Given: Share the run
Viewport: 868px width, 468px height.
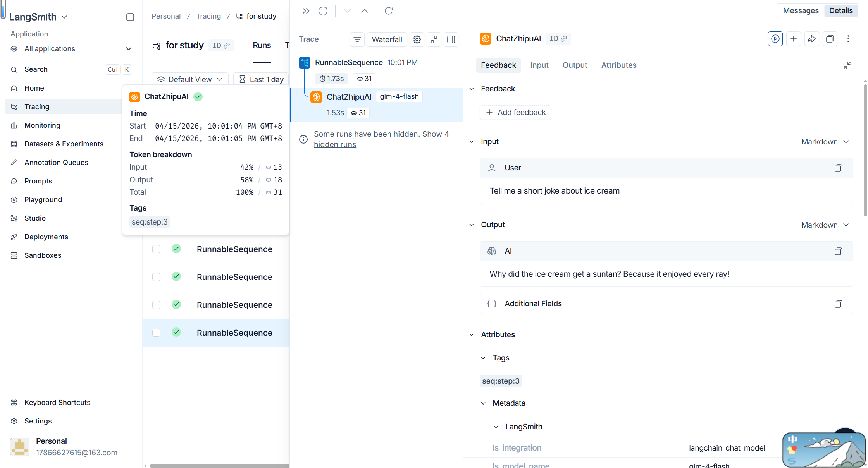Looking at the screenshot, I should pos(812,39).
